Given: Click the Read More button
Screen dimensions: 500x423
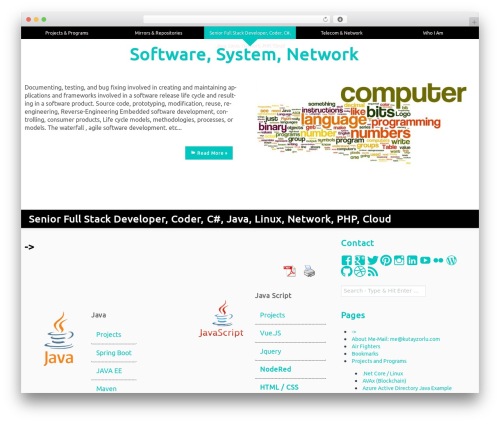Looking at the screenshot, I should pyautogui.click(x=209, y=153).
